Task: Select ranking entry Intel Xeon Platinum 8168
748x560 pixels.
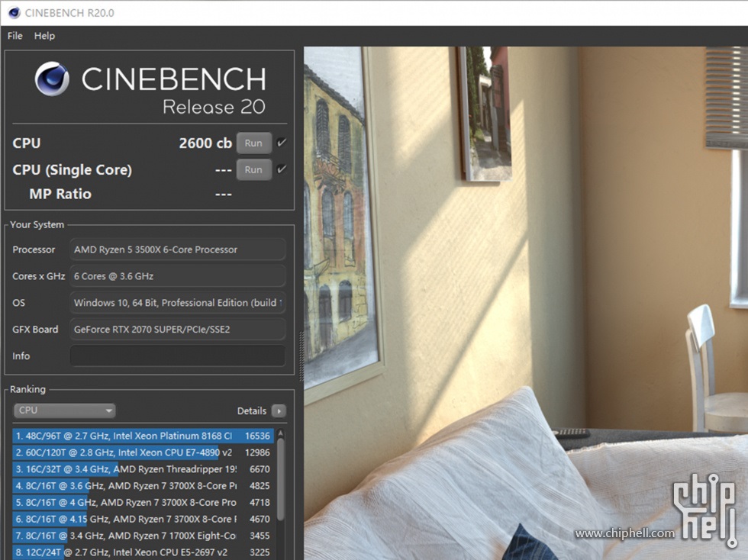Action: (143, 436)
